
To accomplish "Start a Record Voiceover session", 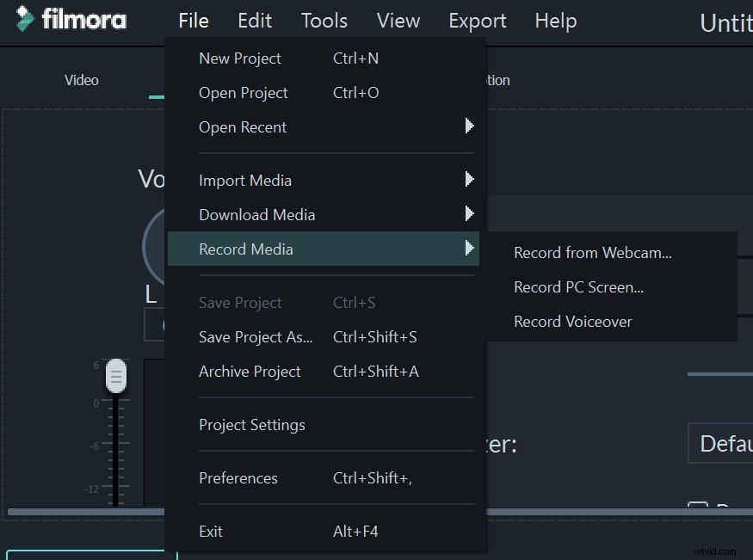I will (x=572, y=321).
